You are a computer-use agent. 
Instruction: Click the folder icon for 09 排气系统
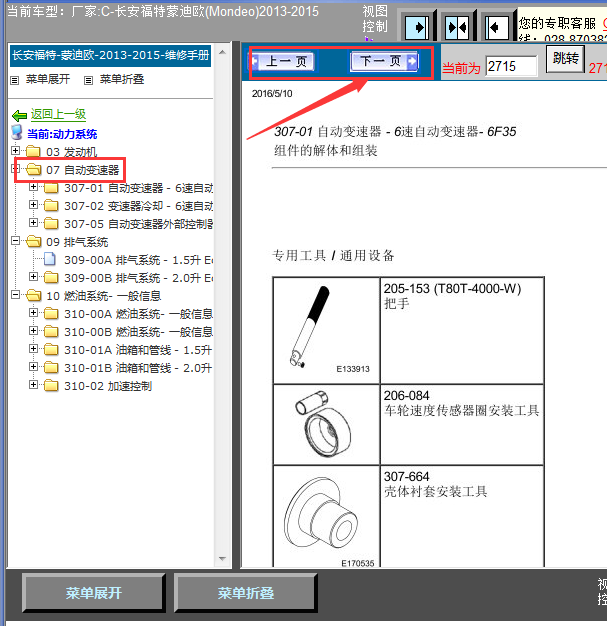[33, 241]
